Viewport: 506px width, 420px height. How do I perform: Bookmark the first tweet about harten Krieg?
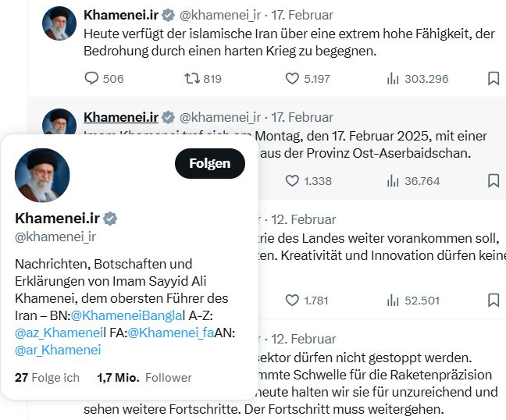point(494,78)
